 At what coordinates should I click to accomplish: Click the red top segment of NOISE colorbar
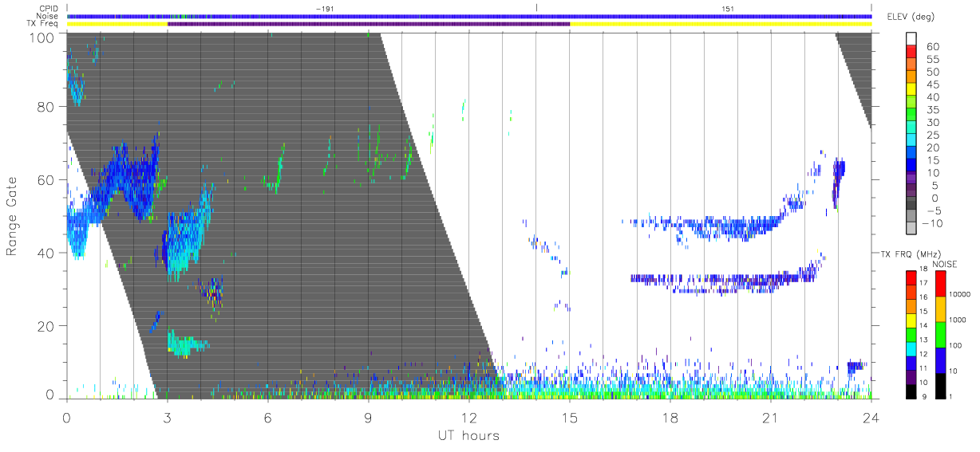[x=941, y=284]
